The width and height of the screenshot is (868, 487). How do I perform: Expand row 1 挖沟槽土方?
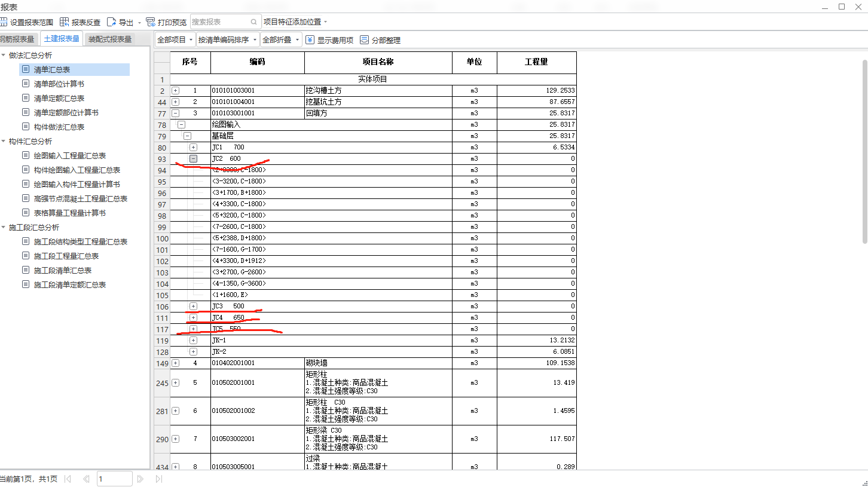(x=176, y=90)
